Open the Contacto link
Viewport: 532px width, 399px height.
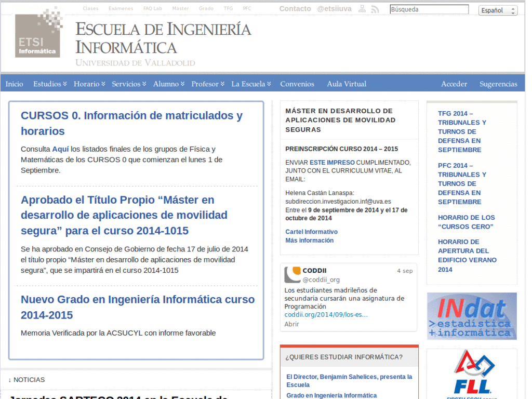click(x=295, y=9)
